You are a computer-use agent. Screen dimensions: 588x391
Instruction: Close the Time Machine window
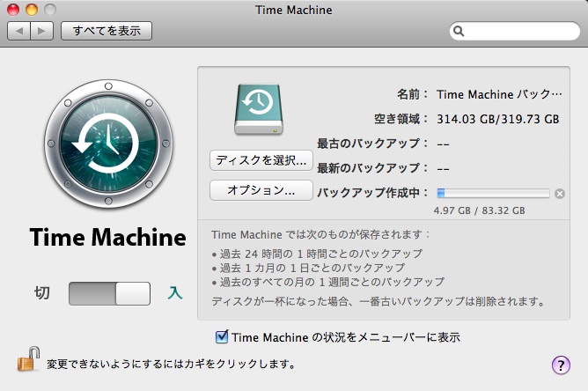[x=13, y=10]
